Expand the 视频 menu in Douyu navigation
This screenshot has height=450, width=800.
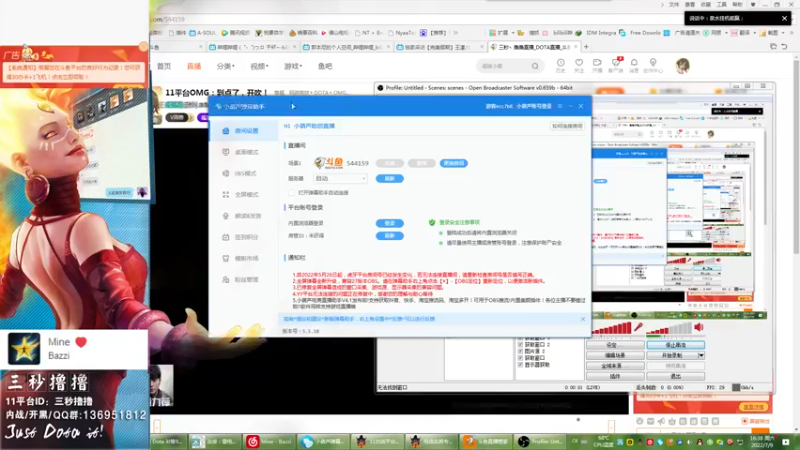point(259,66)
